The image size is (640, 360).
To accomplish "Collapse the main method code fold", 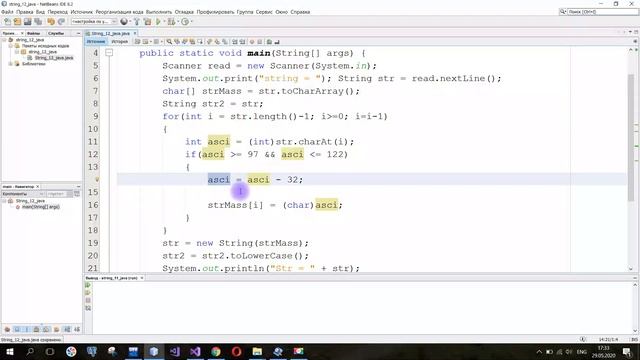I will pyautogui.click(x=109, y=53).
